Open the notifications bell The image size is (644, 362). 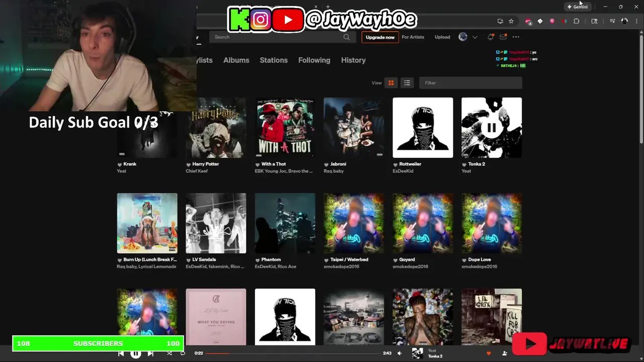pyautogui.click(x=490, y=37)
